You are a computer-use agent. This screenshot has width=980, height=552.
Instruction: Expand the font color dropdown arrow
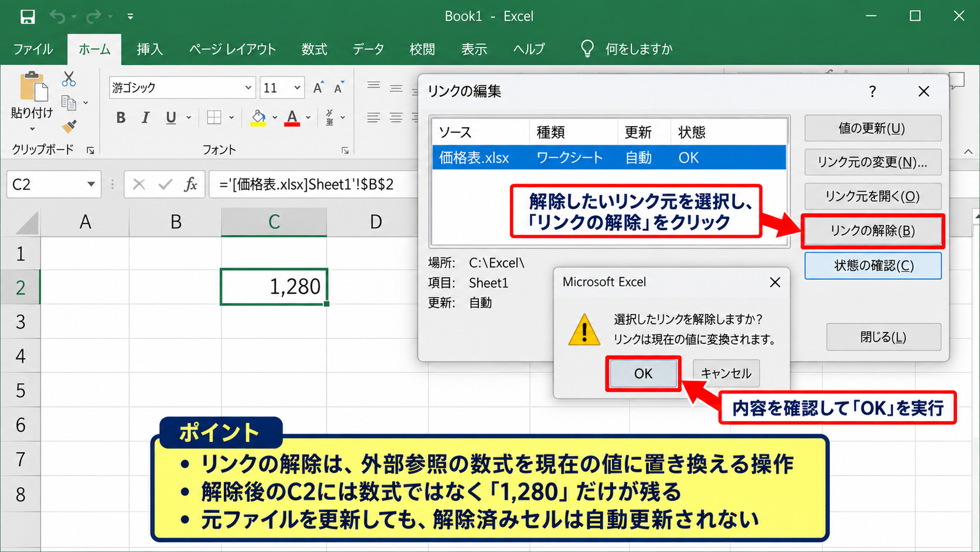(308, 118)
